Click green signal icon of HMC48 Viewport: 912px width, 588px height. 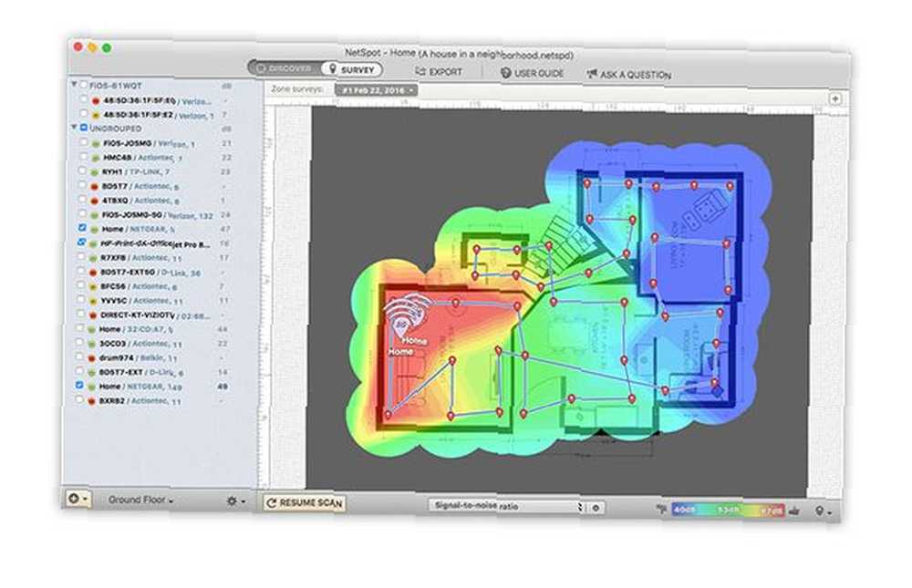coord(96,159)
